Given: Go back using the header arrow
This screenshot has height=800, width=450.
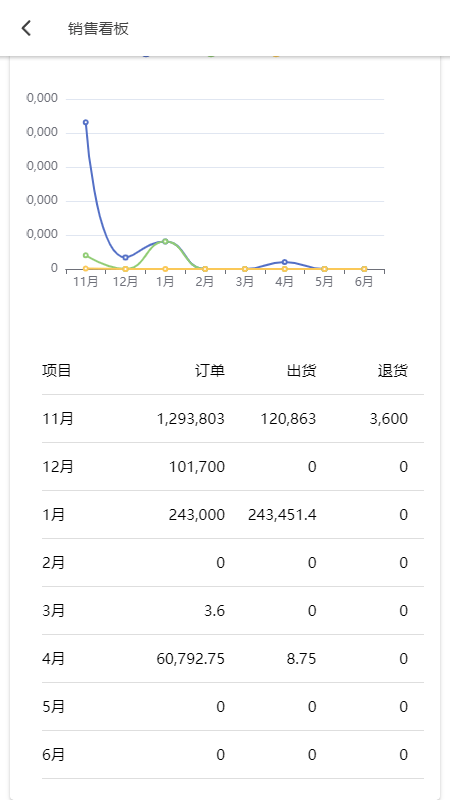Looking at the screenshot, I should pos(27,29).
